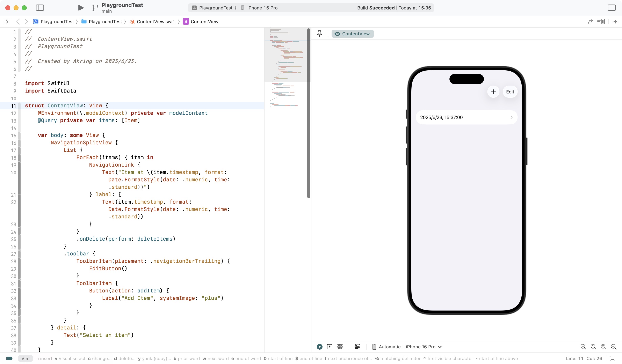Enable code review changes view
622x364 pixels.
[590, 22]
